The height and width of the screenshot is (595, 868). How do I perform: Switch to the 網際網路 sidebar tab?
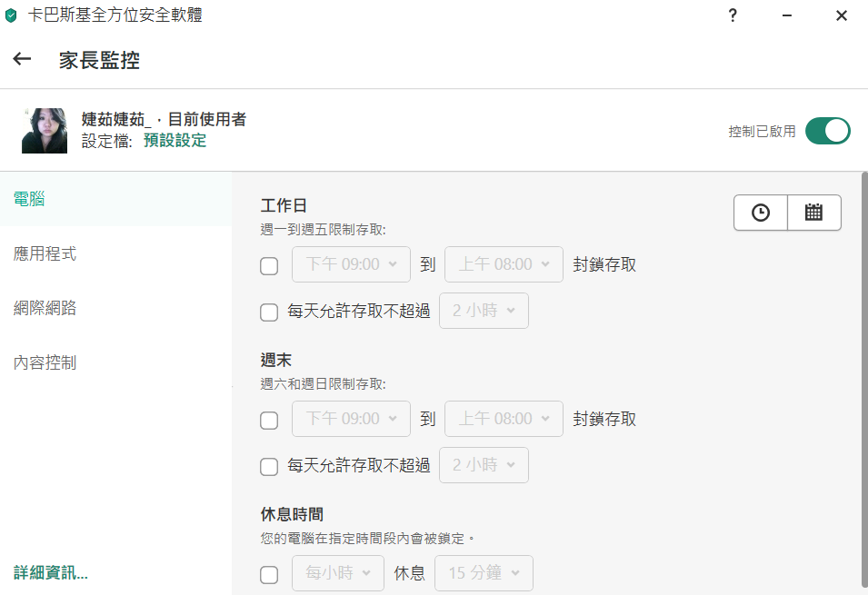pyautogui.click(x=45, y=308)
